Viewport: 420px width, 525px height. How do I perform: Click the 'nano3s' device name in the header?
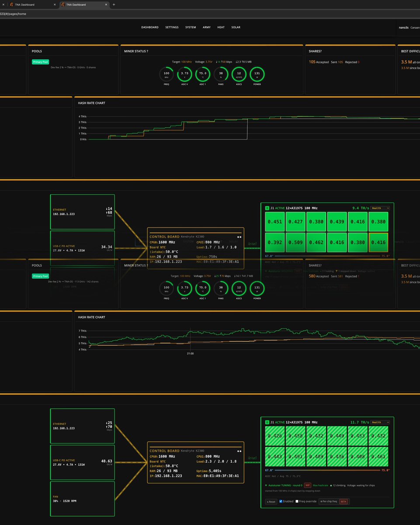(x=403, y=27)
